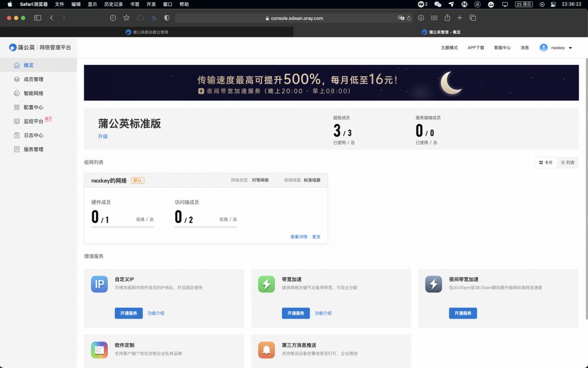Screen dimensions: 588x368
Task: Open the 书签 menu
Action: click(x=135, y=4)
